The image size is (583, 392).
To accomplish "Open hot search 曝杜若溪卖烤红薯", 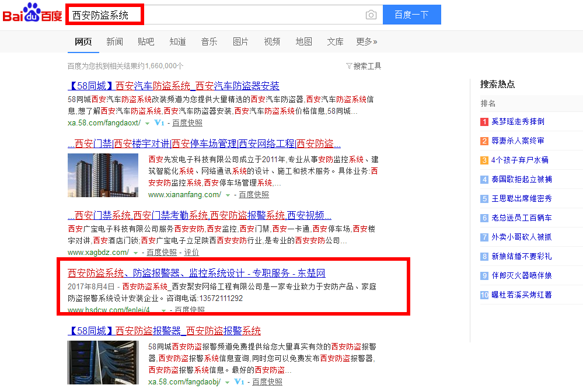I will (521, 295).
